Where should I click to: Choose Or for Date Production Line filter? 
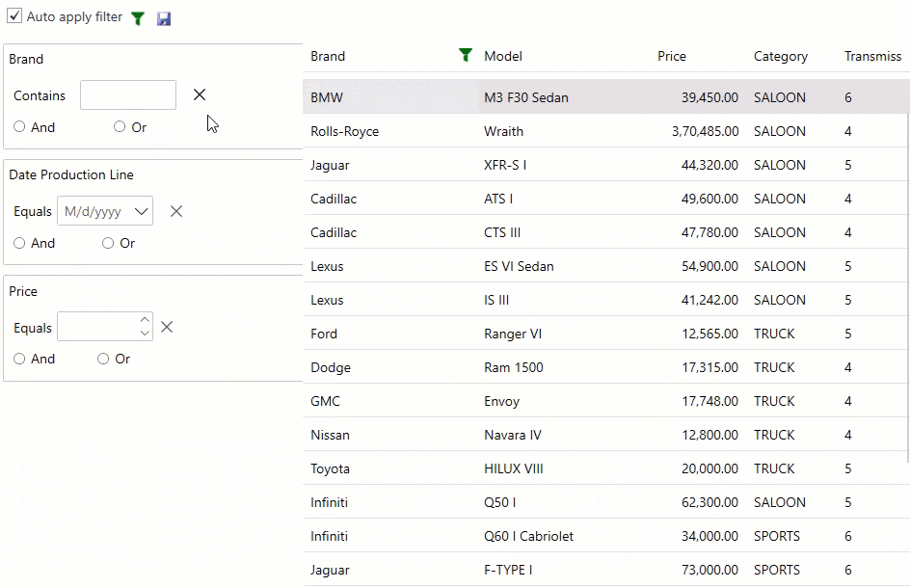pyautogui.click(x=108, y=243)
